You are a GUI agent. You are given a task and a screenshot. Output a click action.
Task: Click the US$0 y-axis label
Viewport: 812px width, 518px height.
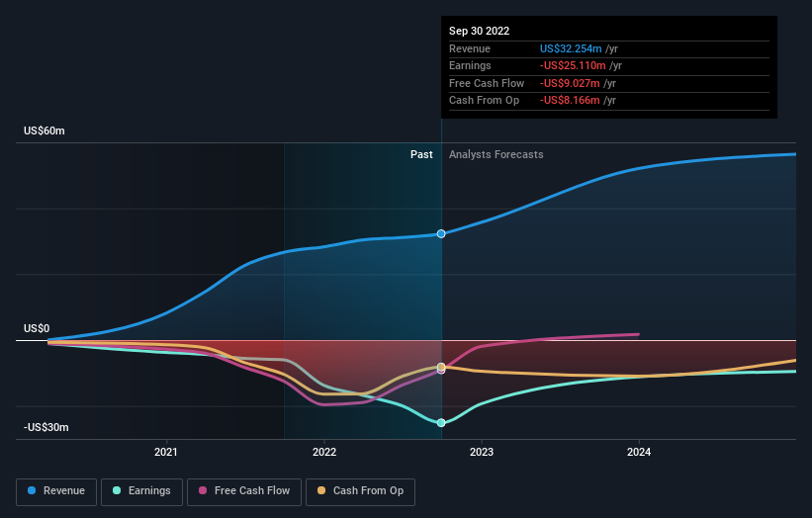coord(37,328)
